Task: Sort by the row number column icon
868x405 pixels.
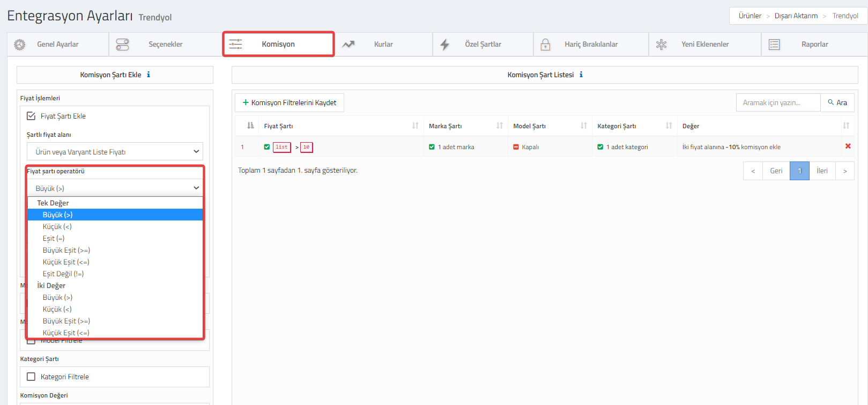Action: click(x=250, y=126)
